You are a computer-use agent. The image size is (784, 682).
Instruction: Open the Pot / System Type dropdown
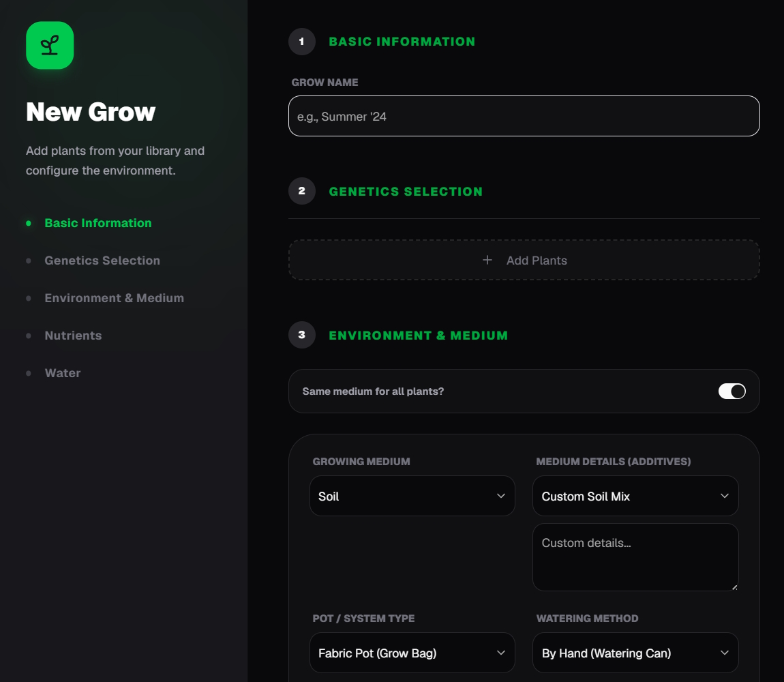coord(412,653)
